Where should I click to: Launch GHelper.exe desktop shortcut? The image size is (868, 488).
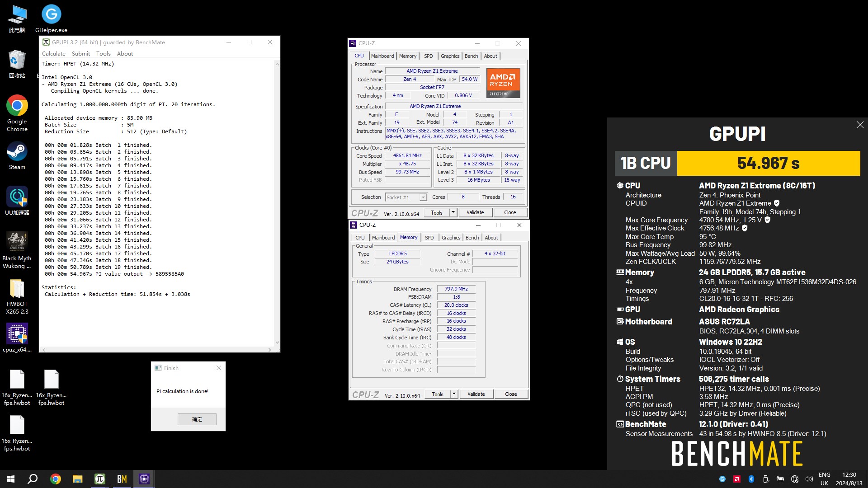51,19
